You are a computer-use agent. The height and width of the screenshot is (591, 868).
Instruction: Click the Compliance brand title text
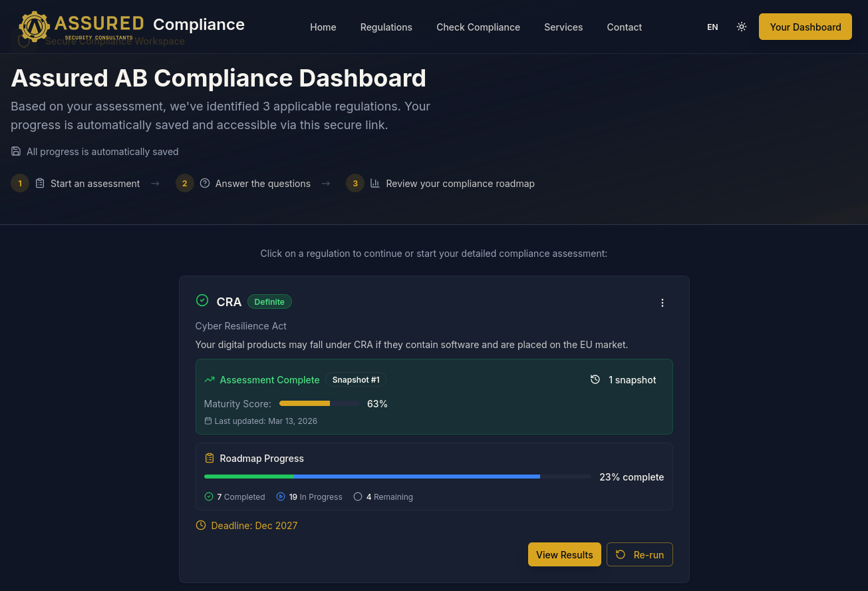point(199,25)
